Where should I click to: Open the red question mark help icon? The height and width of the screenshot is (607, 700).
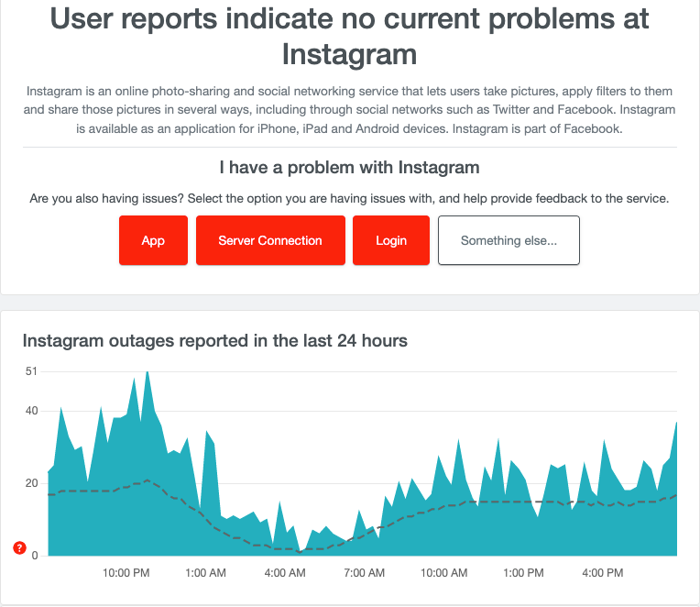tap(19, 547)
